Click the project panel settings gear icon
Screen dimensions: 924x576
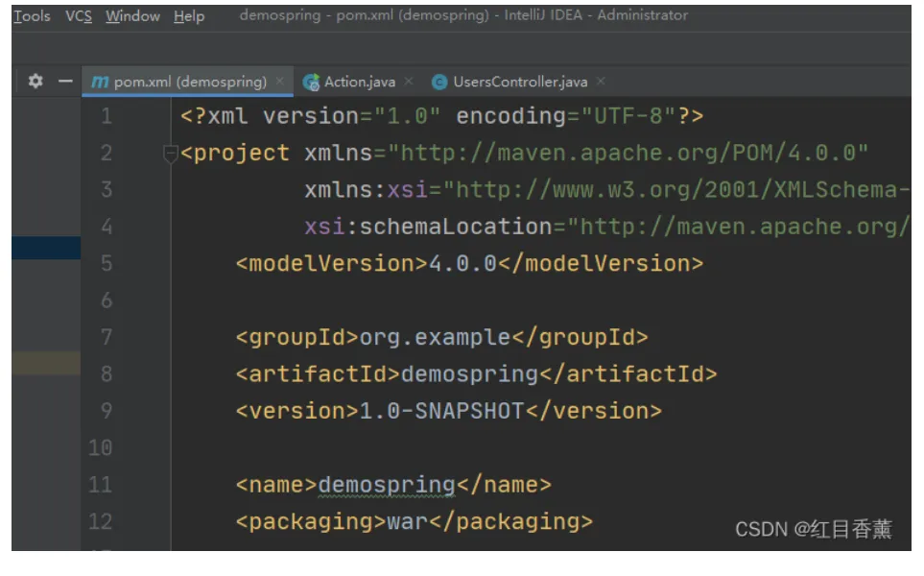[36, 81]
